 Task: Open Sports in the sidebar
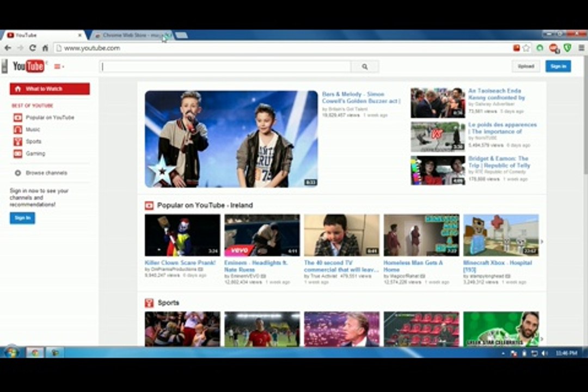(33, 142)
